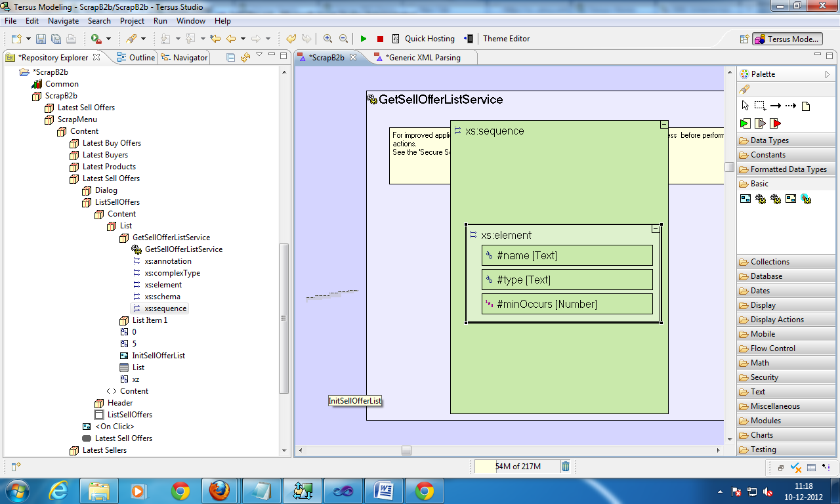Click Link with Editor sync icon in Repository Explorer
Image resolution: width=840 pixels, height=504 pixels.
[245, 58]
